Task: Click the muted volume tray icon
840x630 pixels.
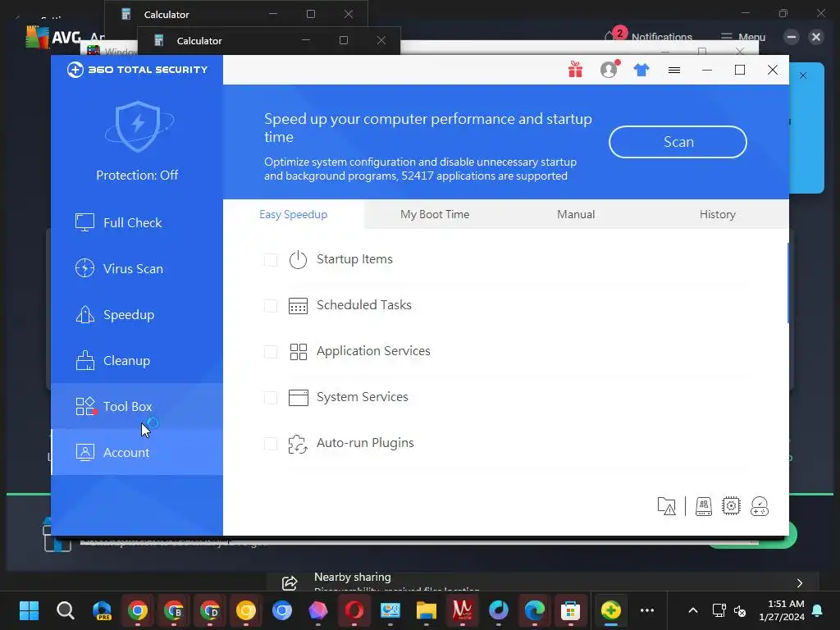Action: pos(740,610)
